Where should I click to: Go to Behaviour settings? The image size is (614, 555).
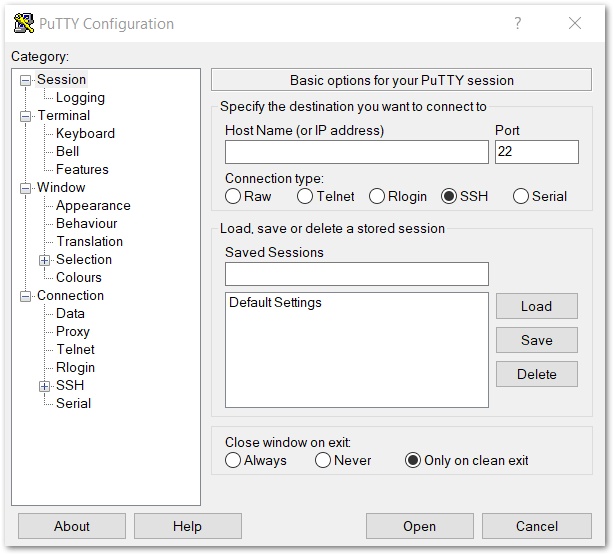coord(87,224)
